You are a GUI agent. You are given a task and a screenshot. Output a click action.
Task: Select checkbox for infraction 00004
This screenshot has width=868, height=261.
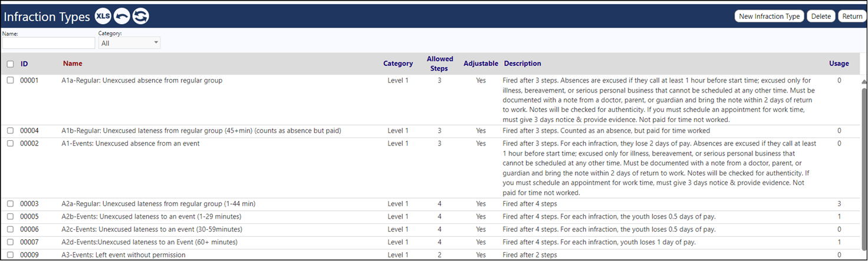(10, 131)
